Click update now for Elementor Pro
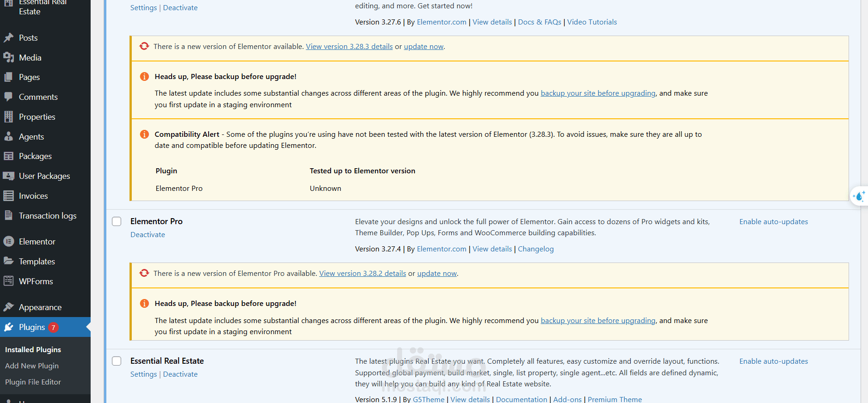This screenshot has height=403, width=868. click(x=437, y=274)
